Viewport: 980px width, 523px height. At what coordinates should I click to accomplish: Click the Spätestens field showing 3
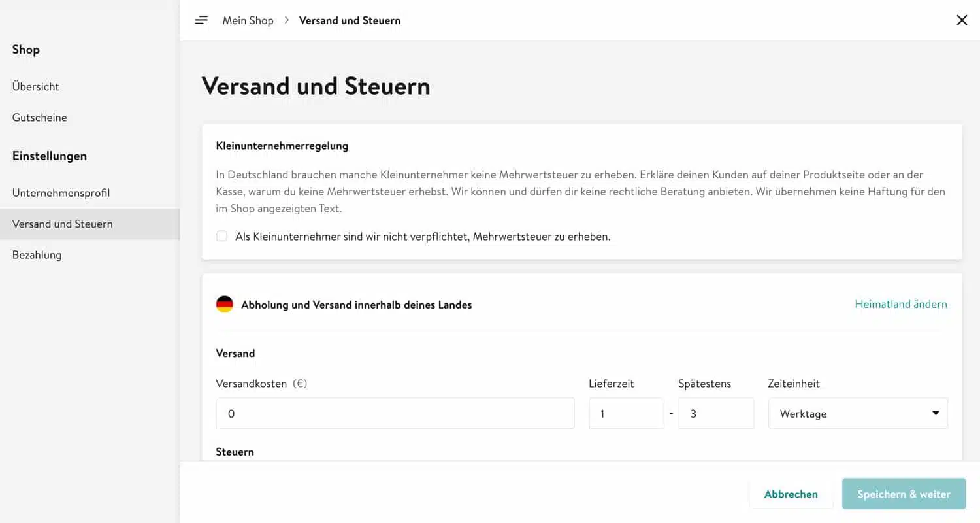click(716, 413)
